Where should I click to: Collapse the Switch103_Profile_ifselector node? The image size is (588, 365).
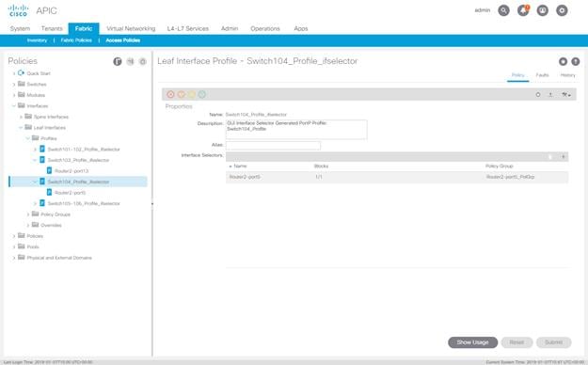click(35, 160)
